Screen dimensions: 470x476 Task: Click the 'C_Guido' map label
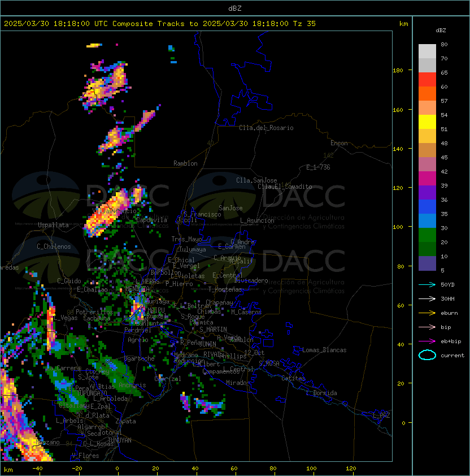tap(69, 281)
